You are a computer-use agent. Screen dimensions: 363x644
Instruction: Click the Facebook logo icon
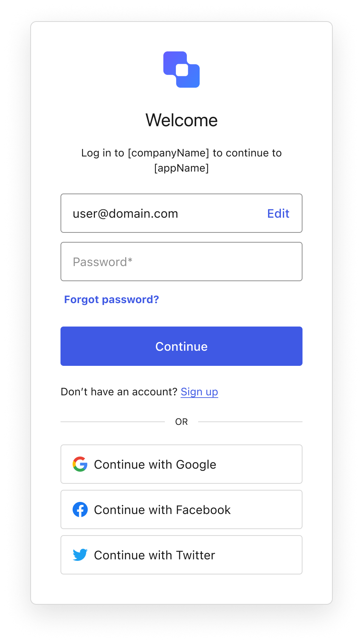(x=80, y=509)
